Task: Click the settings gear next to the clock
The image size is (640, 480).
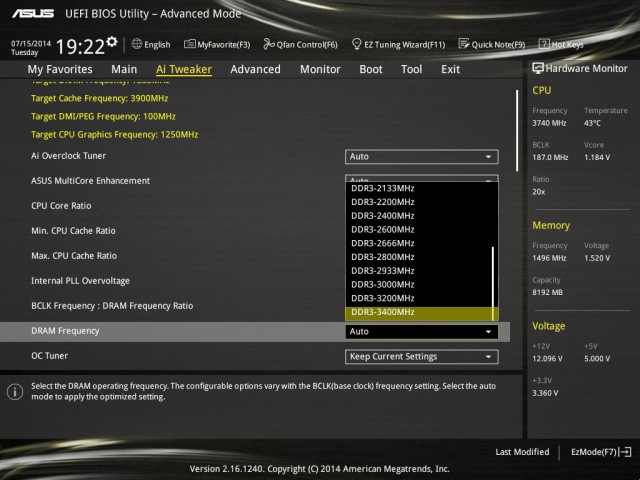Action: click(x=112, y=42)
